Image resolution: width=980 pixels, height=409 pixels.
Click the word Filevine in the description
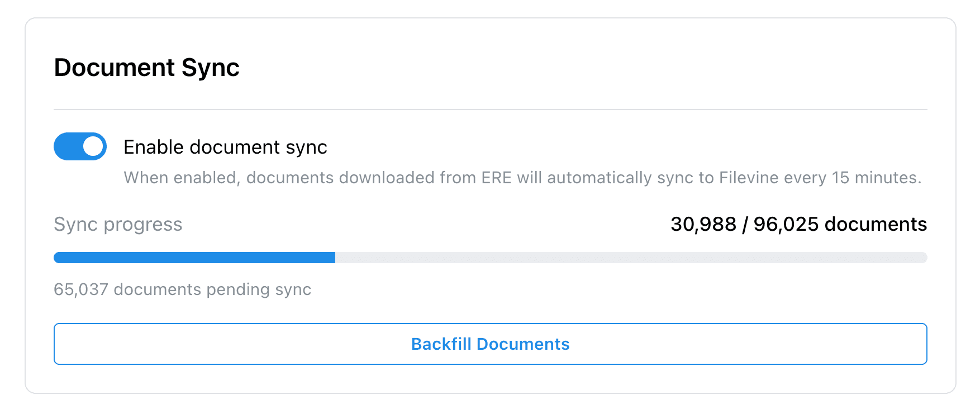point(749,178)
